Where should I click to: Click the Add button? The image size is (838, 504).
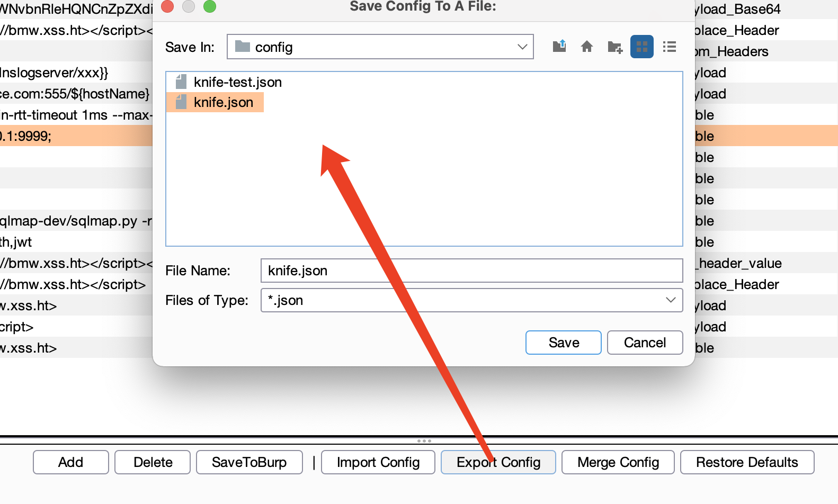[70, 462]
